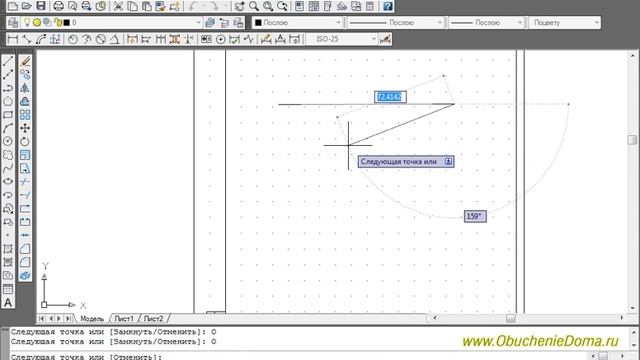
Task: Click the 72.4142 dynamic length input
Action: [390, 97]
